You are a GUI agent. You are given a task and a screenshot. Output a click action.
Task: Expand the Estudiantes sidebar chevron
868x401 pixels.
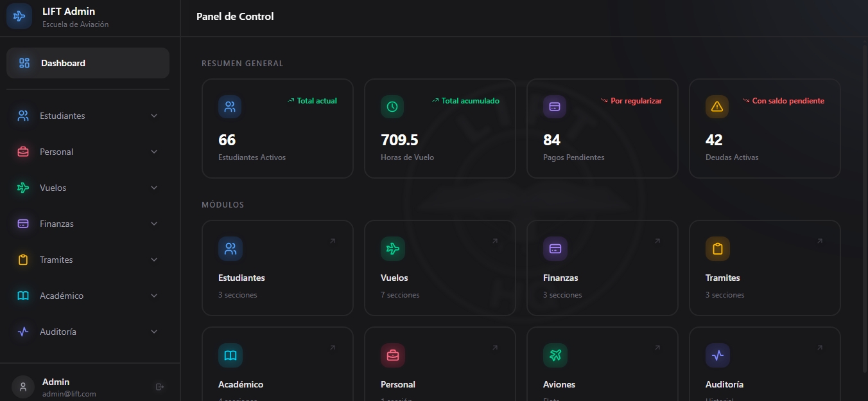tap(154, 116)
